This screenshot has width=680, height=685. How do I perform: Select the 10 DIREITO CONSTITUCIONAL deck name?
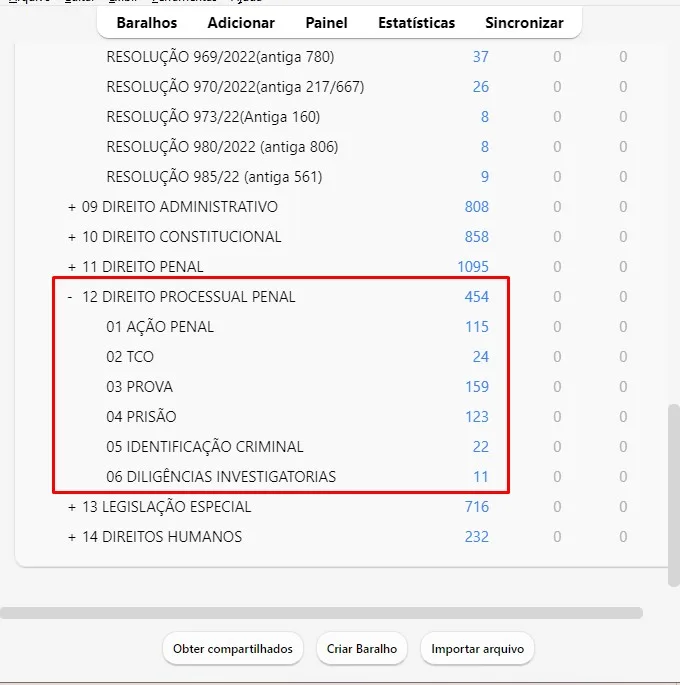click(181, 237)
